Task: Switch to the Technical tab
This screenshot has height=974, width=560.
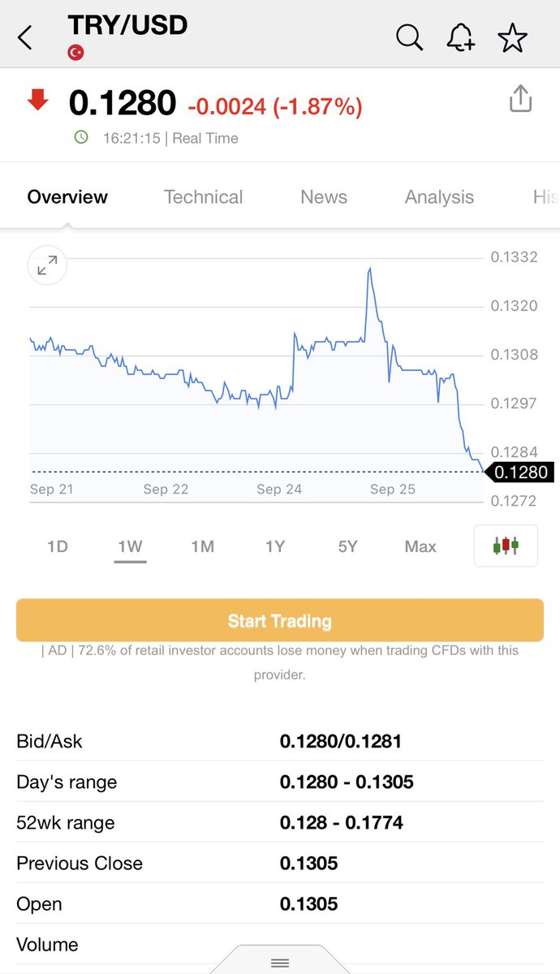Action: (x=203, y=197)
